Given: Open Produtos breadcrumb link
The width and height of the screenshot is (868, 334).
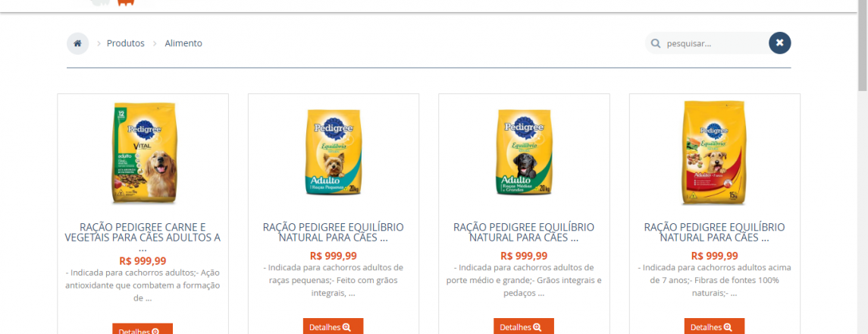Looking at the screenshot, I should coord(126,43).
